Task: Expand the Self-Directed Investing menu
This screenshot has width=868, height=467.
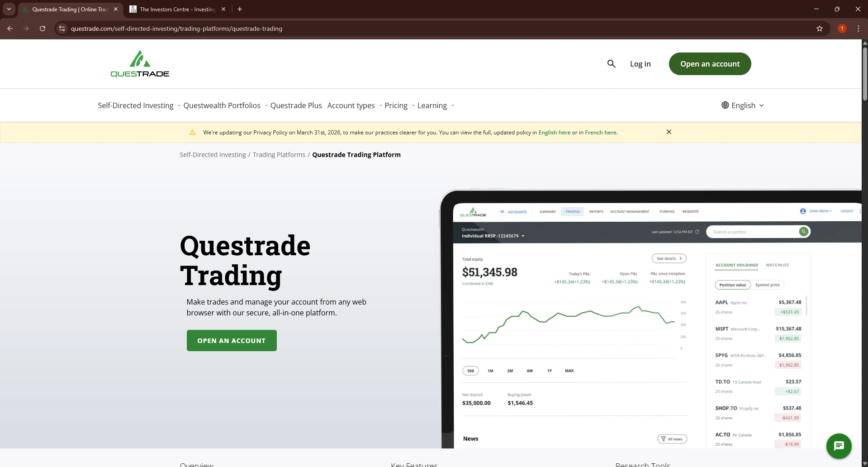Action: [x=139, y=105]
